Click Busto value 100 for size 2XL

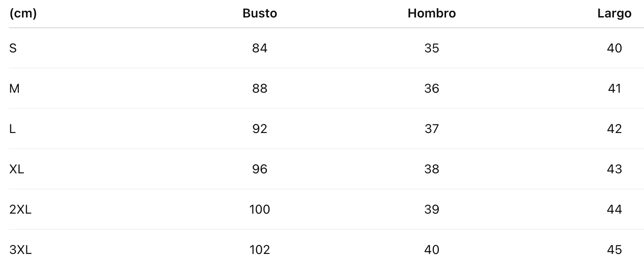(260, 209)
